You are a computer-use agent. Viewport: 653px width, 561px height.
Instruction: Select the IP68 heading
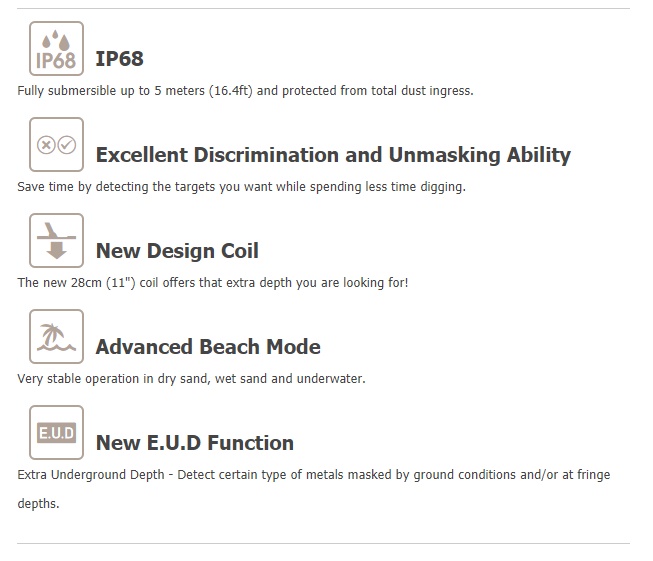(x=120, y=59)
